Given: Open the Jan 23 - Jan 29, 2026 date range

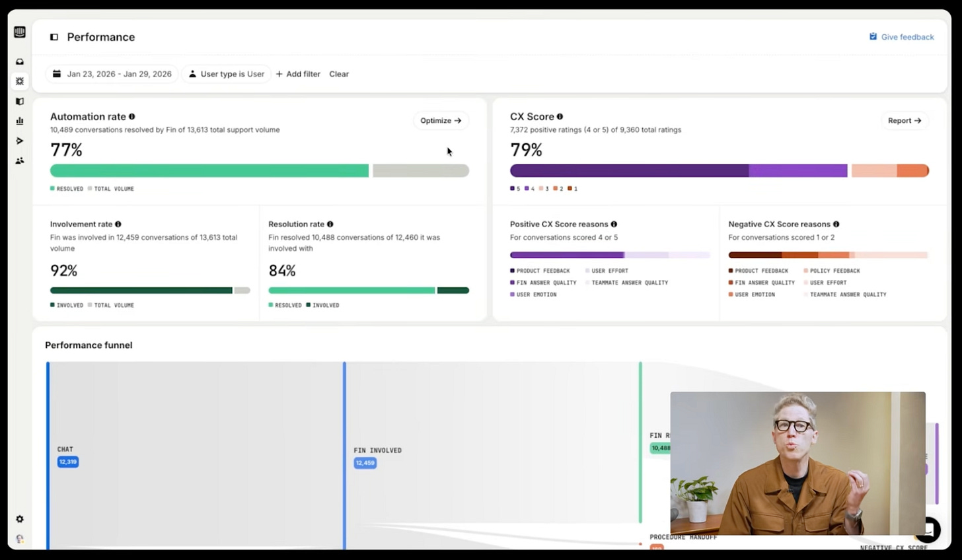Looking at the screenshot, I should click(112, 74).
